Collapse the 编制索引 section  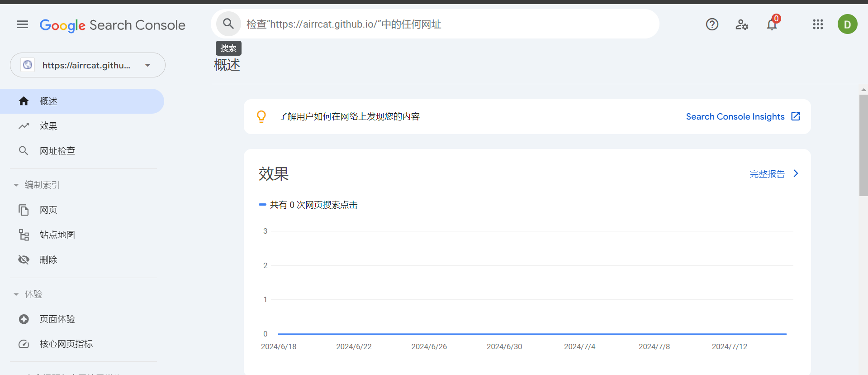click(x=16, y=185)
